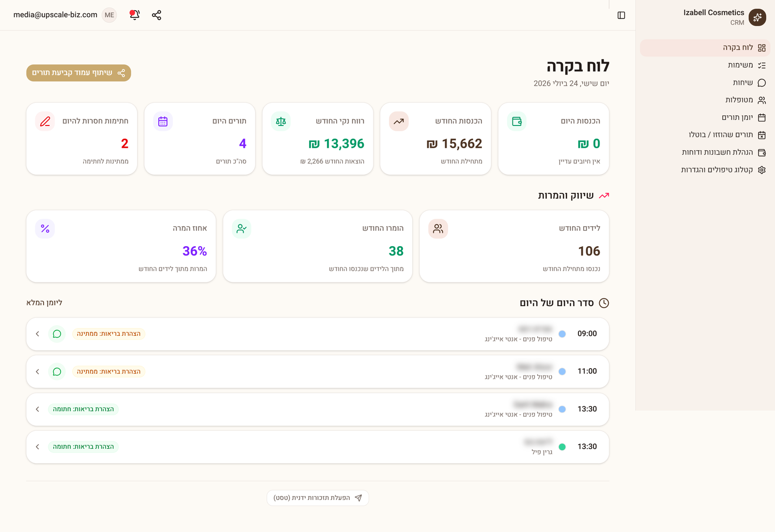Click wallet icon on הכנסות היום card
775x532 pixels.
pyautogui.click(x=517, y=121)
